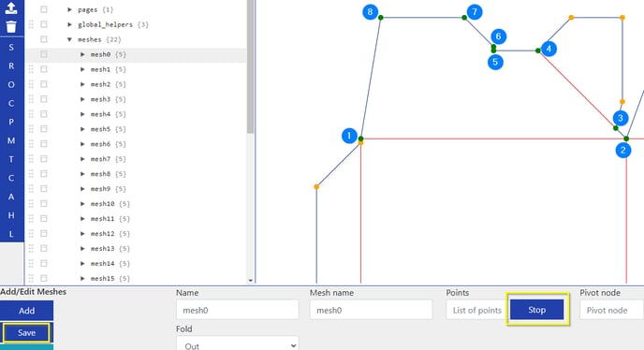The width and height of the screenshot is (644, 350).
Task: Select the O tool in the sidebar
Action: [x=11, y=84]
